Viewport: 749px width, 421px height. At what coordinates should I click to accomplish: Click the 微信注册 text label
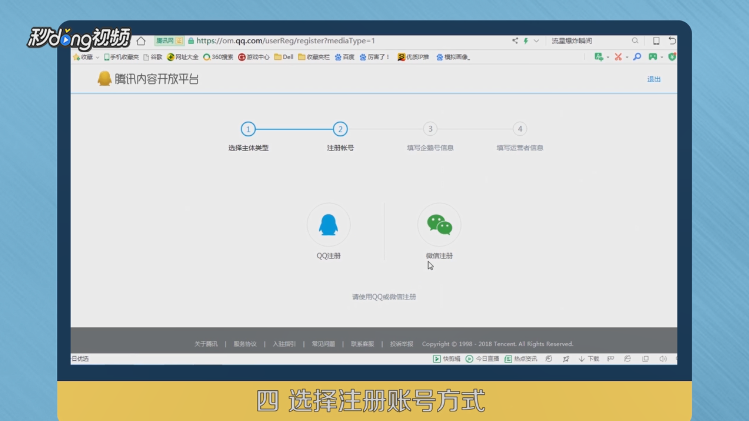click(x=439, y=256)
